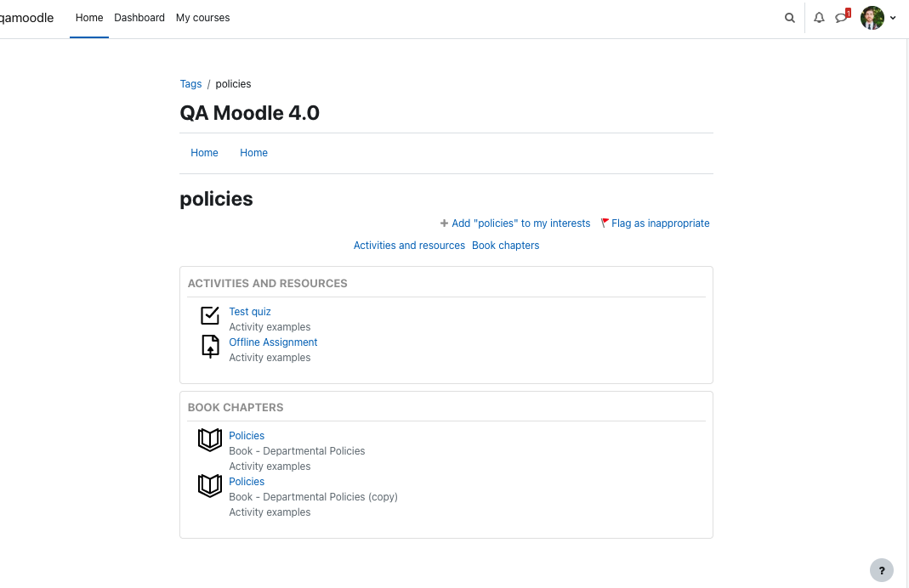Select the Home item in top navigation

89,18
